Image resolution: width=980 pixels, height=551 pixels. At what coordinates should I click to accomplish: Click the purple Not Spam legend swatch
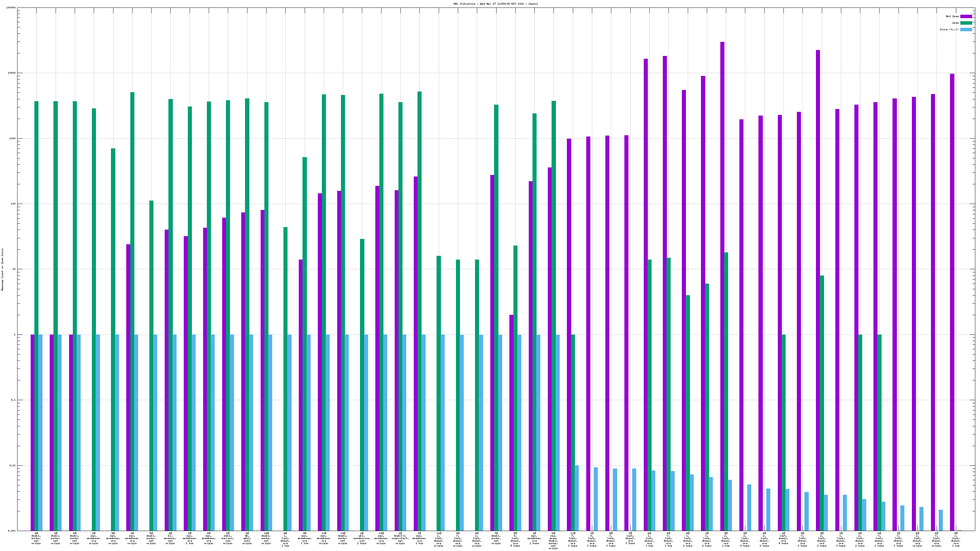point(966,16)
